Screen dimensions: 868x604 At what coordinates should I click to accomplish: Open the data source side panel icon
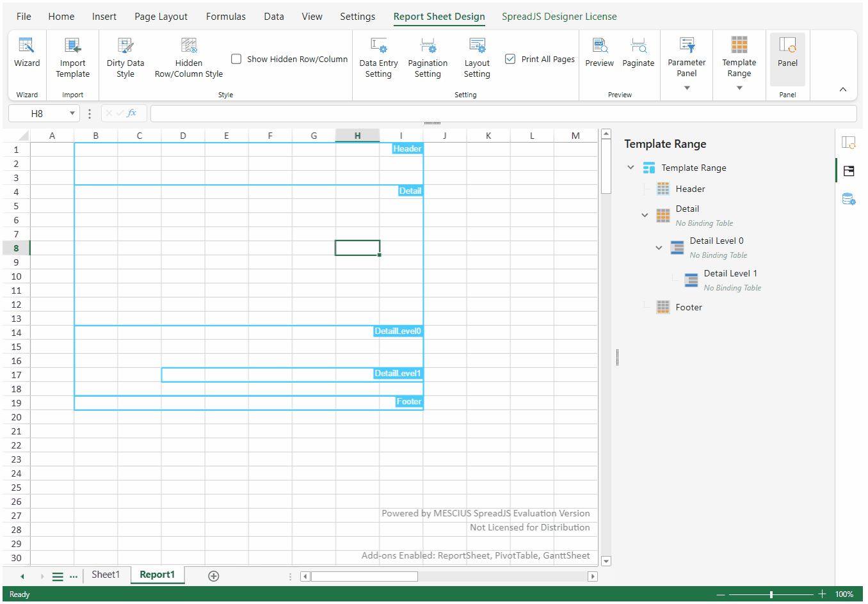pyautogui.click(x=849, y=200)
